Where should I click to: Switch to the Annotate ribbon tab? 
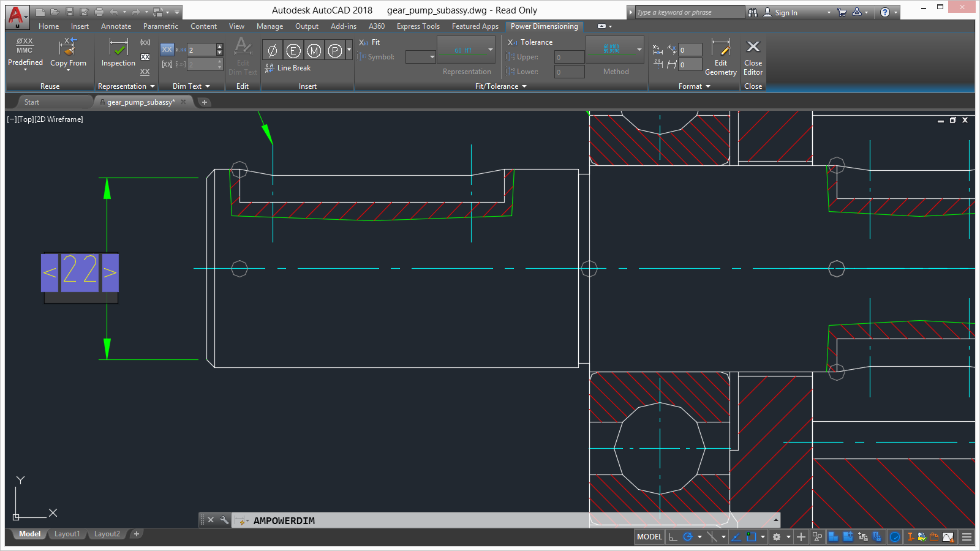[116, 26]
